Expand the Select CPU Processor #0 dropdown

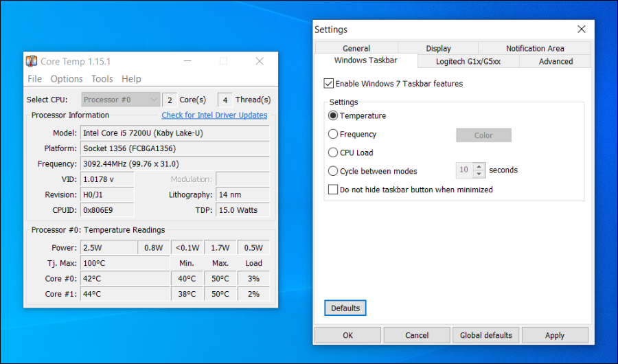click(x=121, y=100)
